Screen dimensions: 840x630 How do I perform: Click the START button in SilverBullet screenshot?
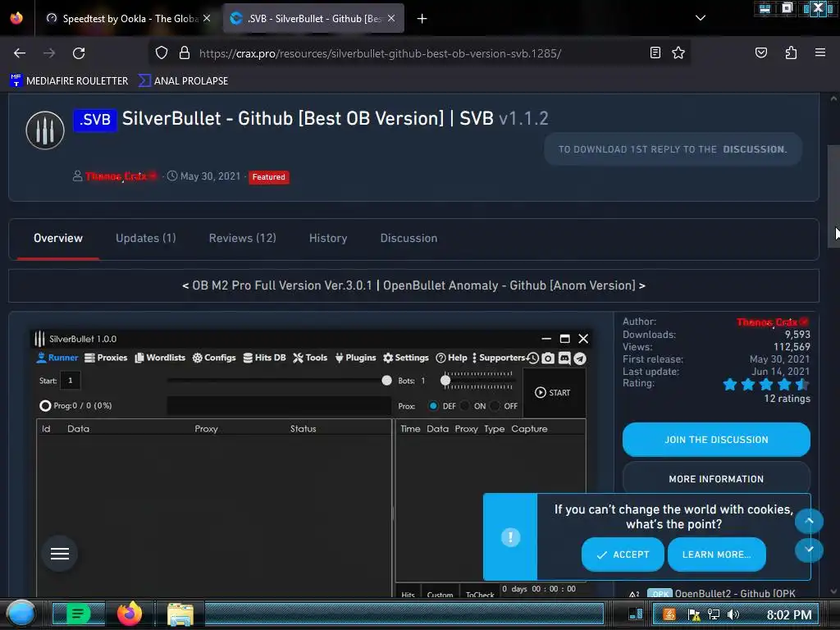(x=553, y=393)
